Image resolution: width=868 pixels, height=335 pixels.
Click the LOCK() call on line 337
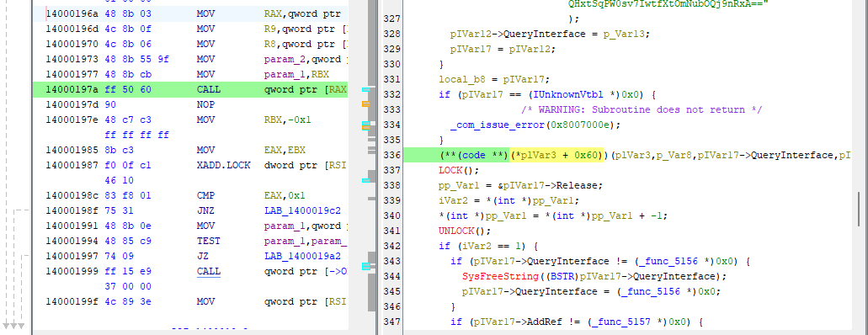click(459, 170)
